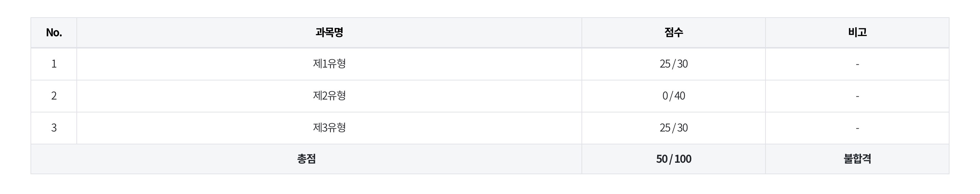Click the 0 / 40 score cell
This screenshot has height=194, width=980.
673,96
